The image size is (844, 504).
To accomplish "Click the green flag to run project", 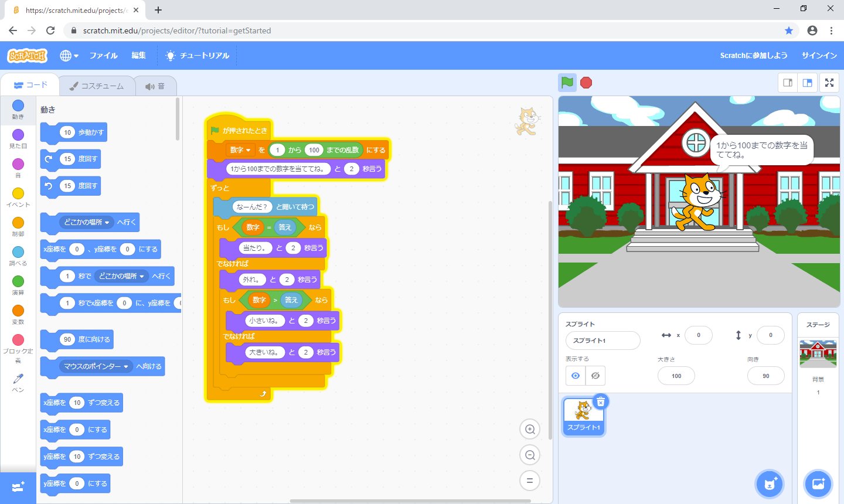I will click(x=567, y=83).
